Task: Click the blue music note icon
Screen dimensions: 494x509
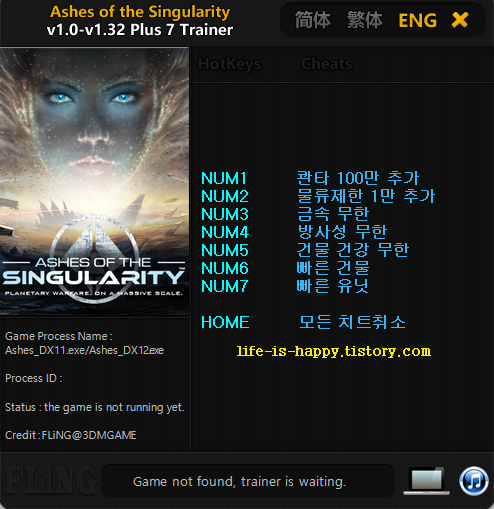Action: click(474, 481)
